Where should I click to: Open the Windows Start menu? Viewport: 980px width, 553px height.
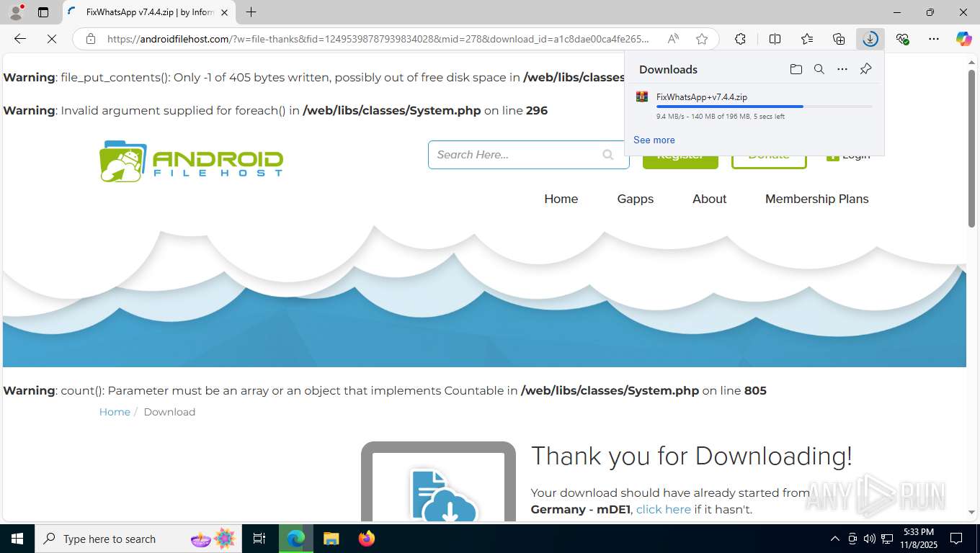[x=17, y=539]
